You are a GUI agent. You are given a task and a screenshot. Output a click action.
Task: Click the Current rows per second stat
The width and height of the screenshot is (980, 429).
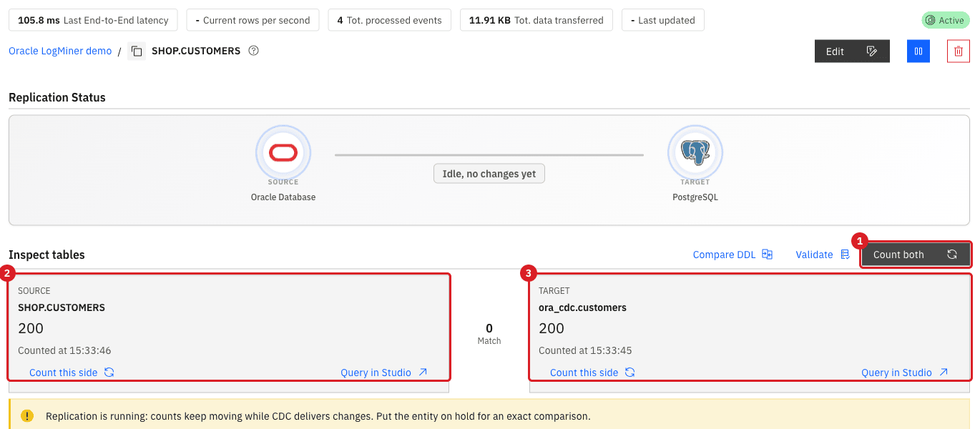tap(253, 20)
